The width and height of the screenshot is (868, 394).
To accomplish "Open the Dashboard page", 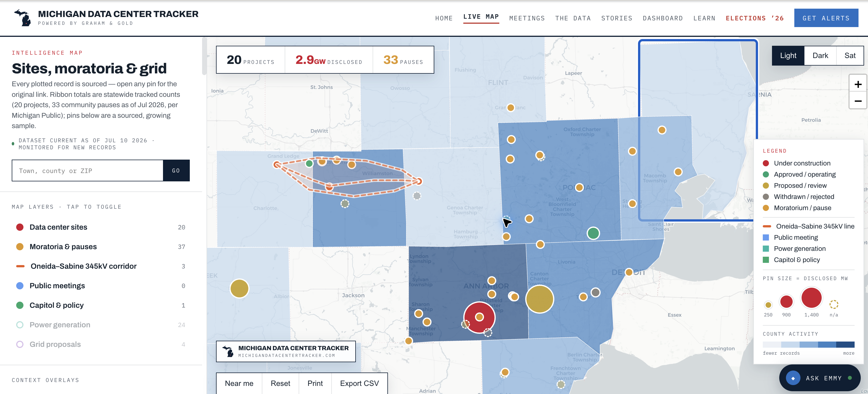I will click(x=663, y=18).
